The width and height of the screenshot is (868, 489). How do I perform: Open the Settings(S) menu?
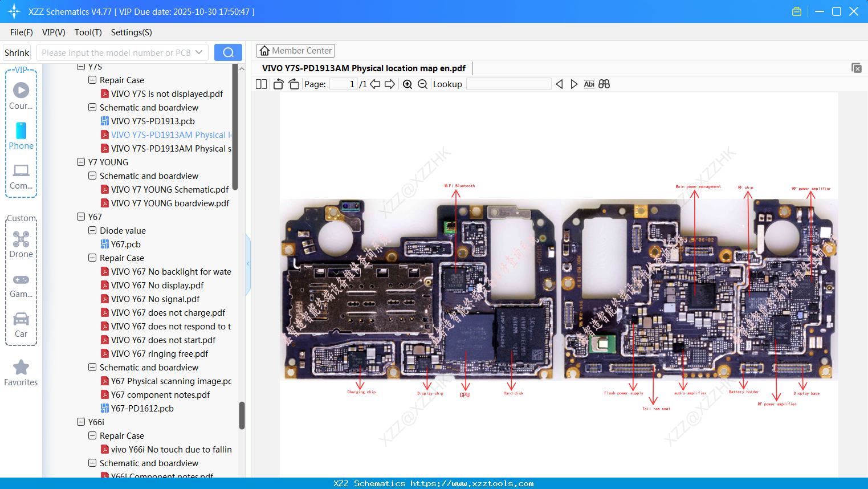[131, 32]
